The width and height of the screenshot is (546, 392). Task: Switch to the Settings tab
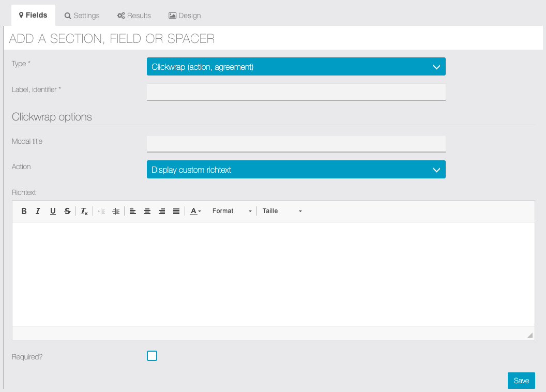[82, 16]
